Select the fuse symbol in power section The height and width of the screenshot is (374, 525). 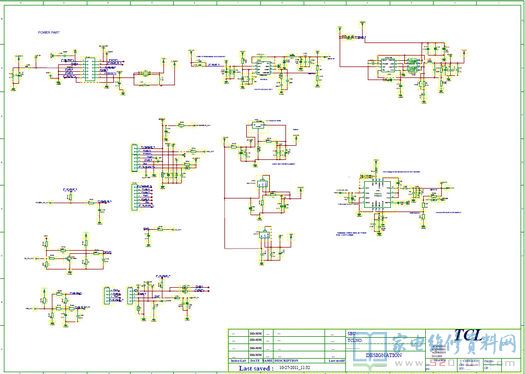pyautogui.click(x=145, y=74)
